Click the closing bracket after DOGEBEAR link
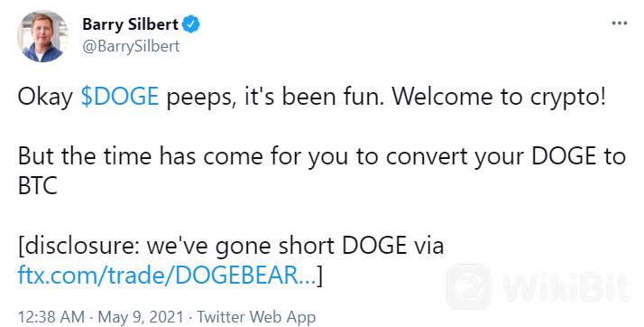 [319, 276]
